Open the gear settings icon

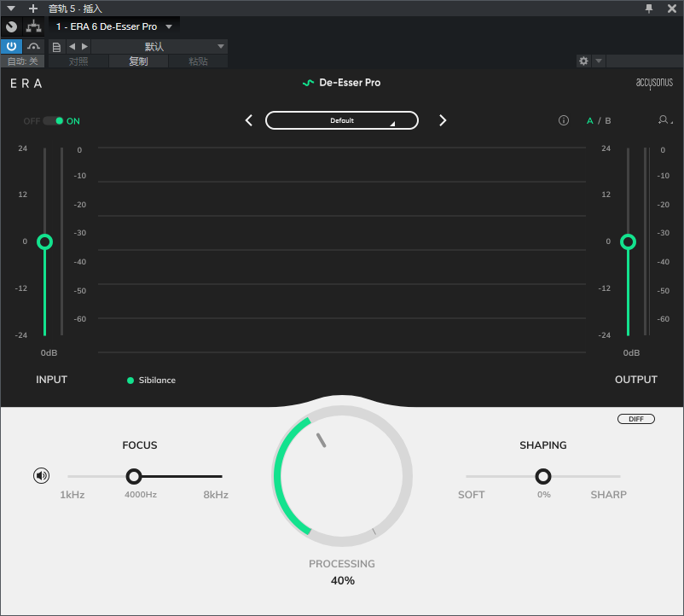(583, 61)
